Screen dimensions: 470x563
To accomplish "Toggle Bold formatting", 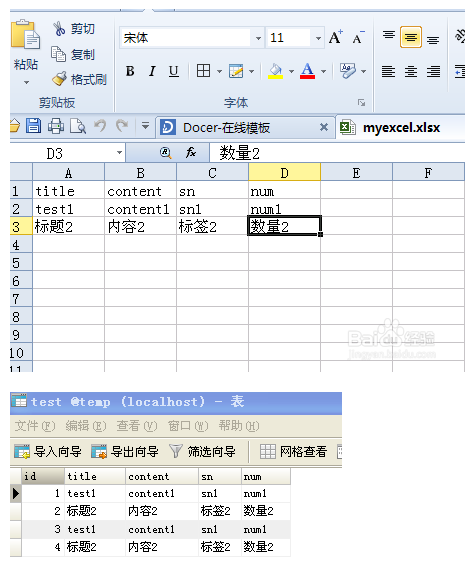I will coord(130,71).
